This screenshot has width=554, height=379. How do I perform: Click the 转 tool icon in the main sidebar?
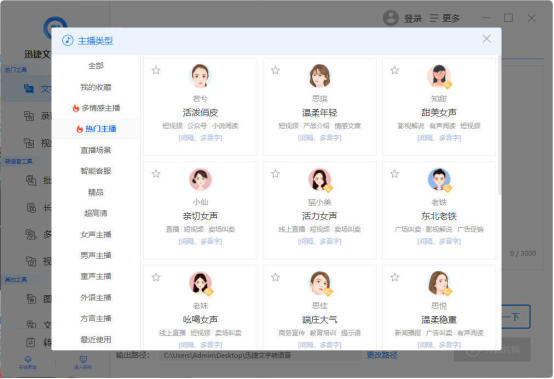point(31,342)
